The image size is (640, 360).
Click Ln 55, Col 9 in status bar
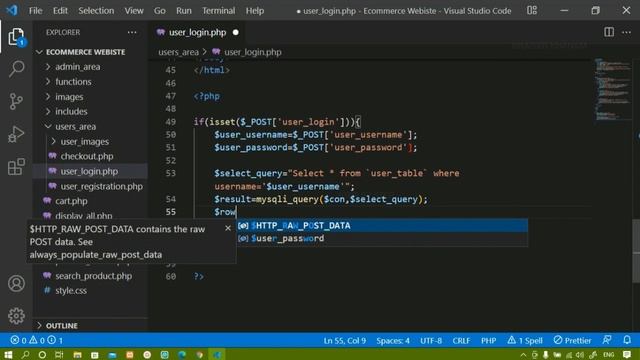click(x=344, y=340)
